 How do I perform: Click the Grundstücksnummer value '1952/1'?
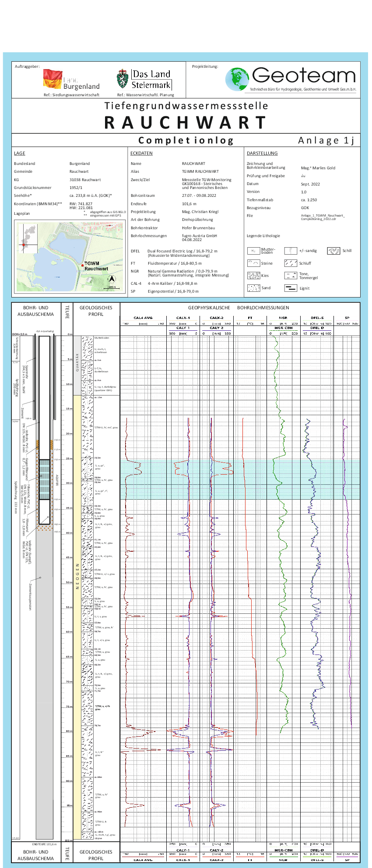pos(76,188)
